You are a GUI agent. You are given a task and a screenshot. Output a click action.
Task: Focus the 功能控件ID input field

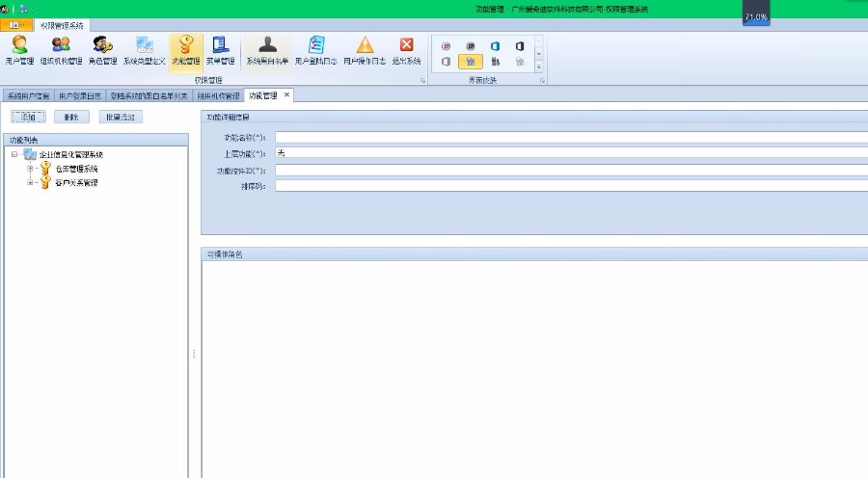pyautogui.click(x=571, y=171)
